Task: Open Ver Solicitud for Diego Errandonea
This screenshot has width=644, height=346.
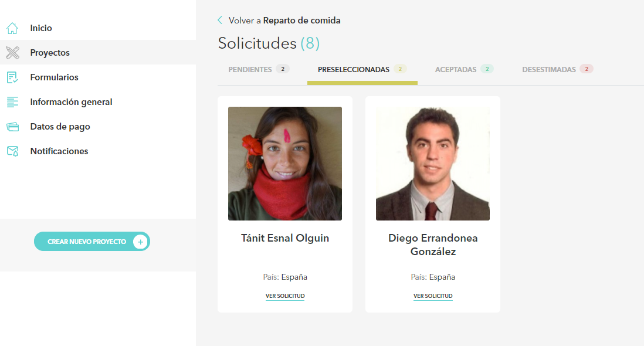Action: (433, 296)
